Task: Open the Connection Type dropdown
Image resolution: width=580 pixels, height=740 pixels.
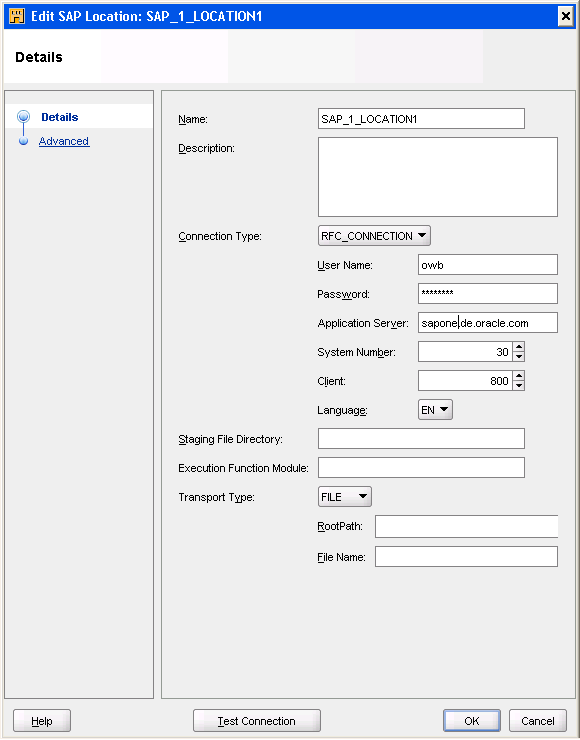Action: click(x=374, y=235)
